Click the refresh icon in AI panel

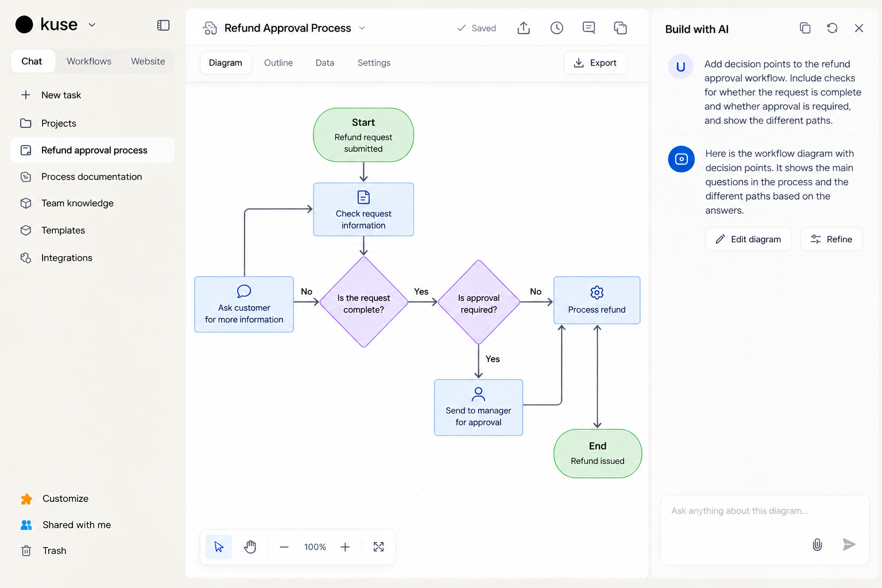point(832,28)
